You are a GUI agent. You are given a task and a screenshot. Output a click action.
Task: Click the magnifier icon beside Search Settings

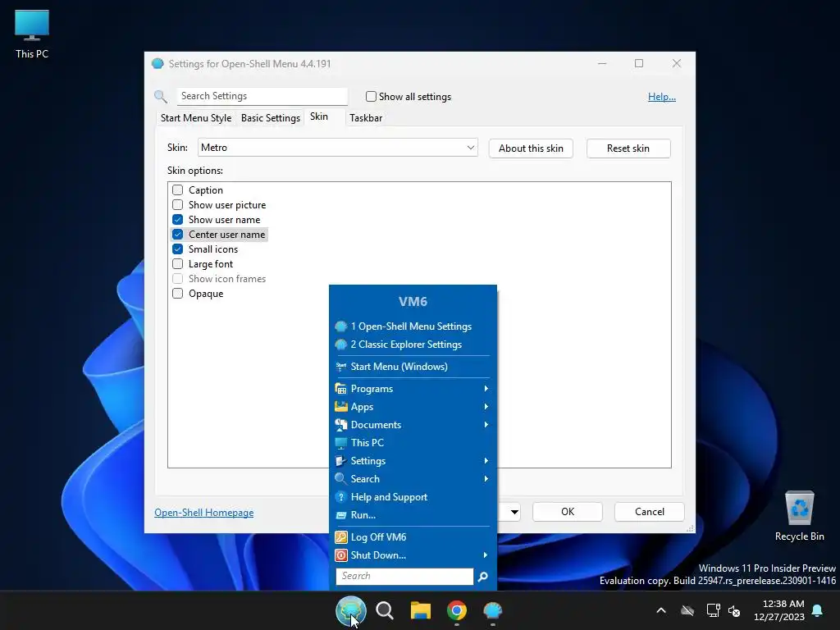tap(161, 97)
